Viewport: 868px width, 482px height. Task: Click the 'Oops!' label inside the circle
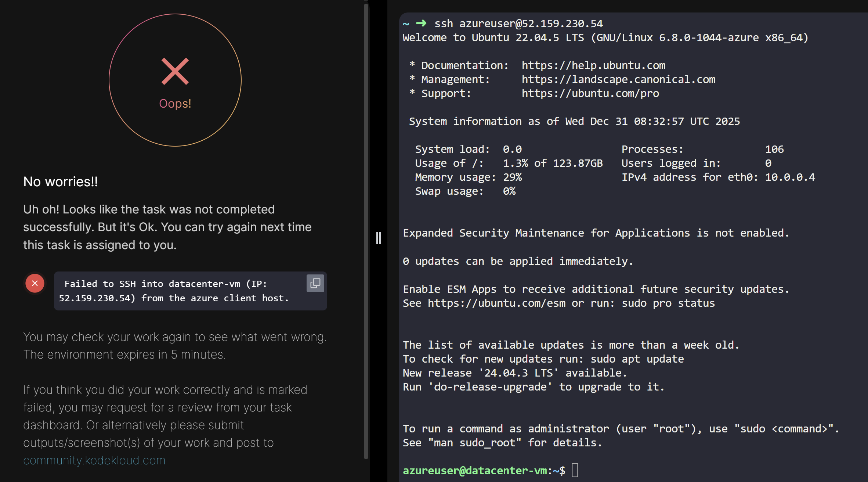point(175,104)
